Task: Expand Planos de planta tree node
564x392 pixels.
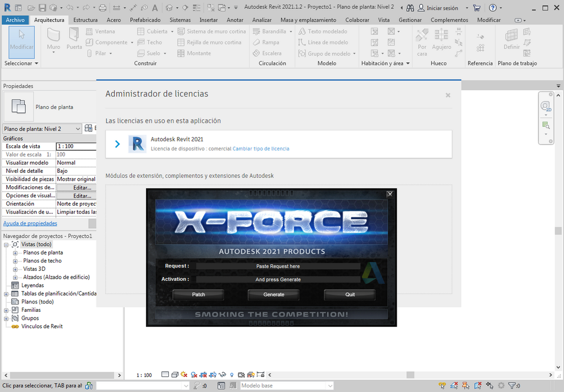Action: pos(15,253)
